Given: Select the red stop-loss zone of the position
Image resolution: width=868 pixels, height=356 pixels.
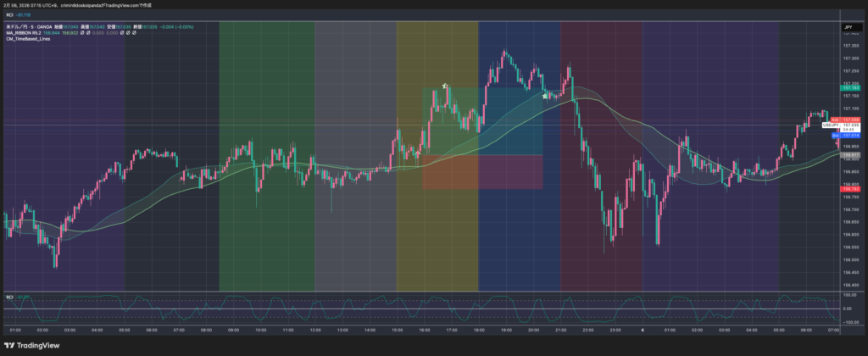Looking at the screenshot, I should pyautogui.click(x=483, y=172).
